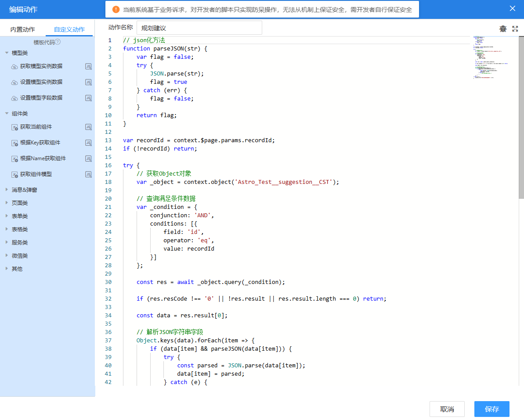Click code 'conjunction: 'AND','
Image resolution: width=524 pixels, height=420 pixels.
pyautogui.click(x=182, y=215)
